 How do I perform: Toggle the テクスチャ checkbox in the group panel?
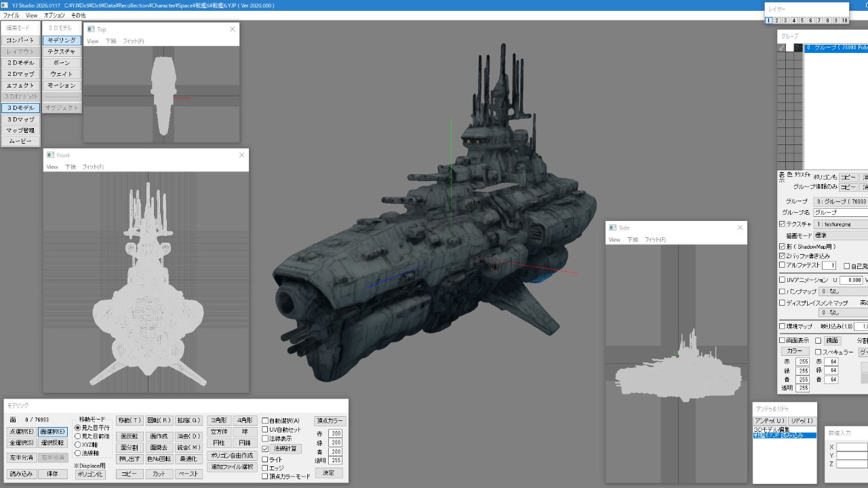[782, 224]
